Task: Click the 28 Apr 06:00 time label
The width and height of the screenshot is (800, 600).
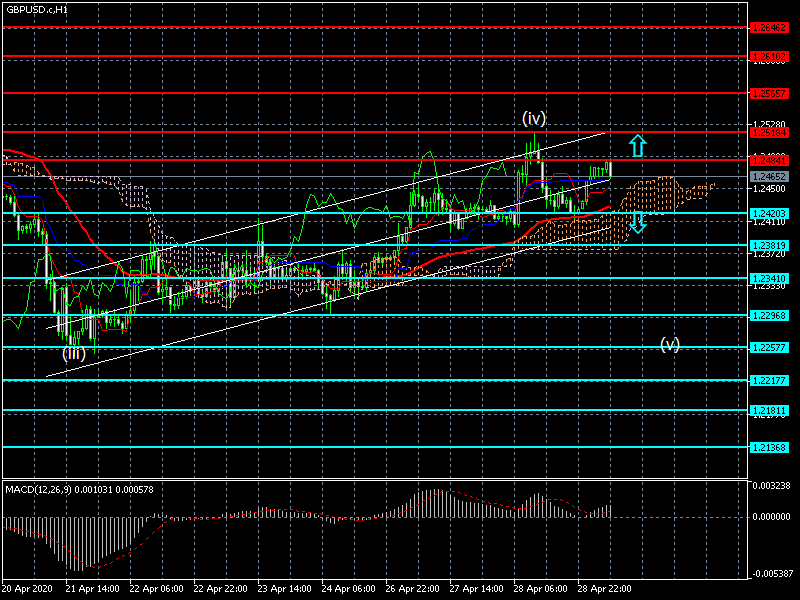Action: click(x=540, y=589)
